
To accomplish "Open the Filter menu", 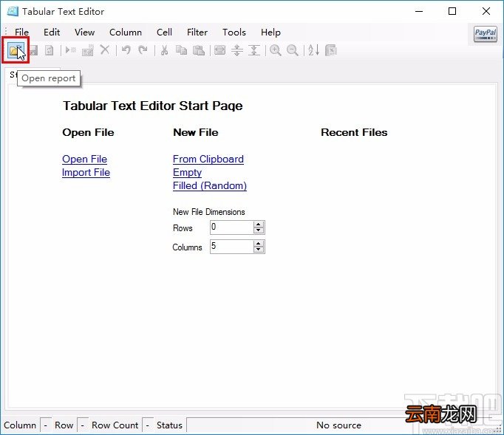I will (x=197, y=32).
